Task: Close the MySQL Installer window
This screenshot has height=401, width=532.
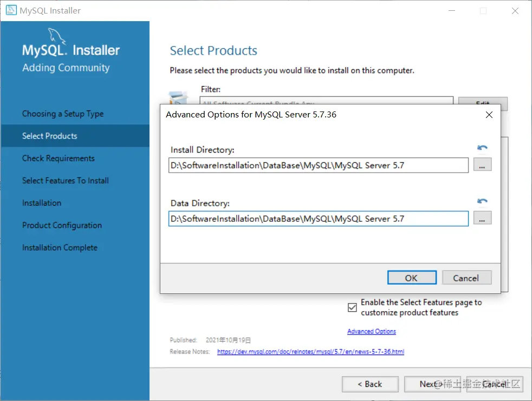Action: pos(515,11)
